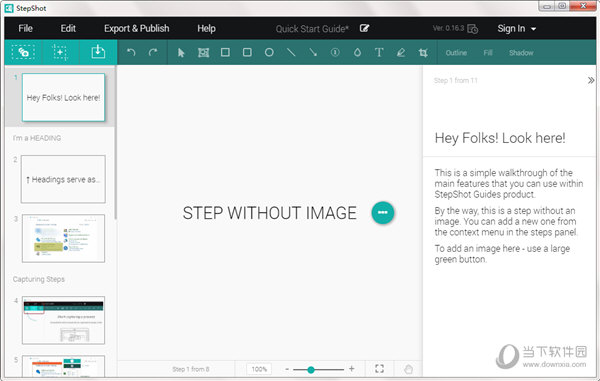
Task: Collapse the step description panel
Action: [x=591, y=80]
